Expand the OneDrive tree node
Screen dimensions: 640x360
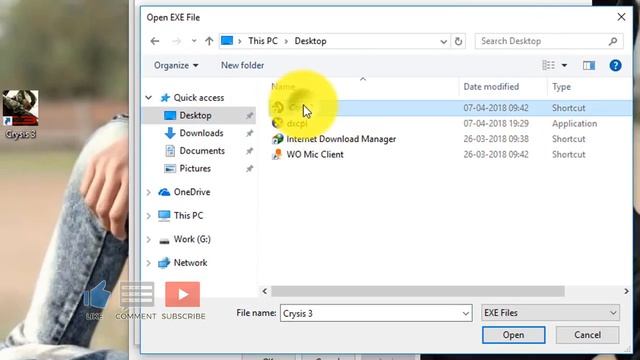(149, 192)
